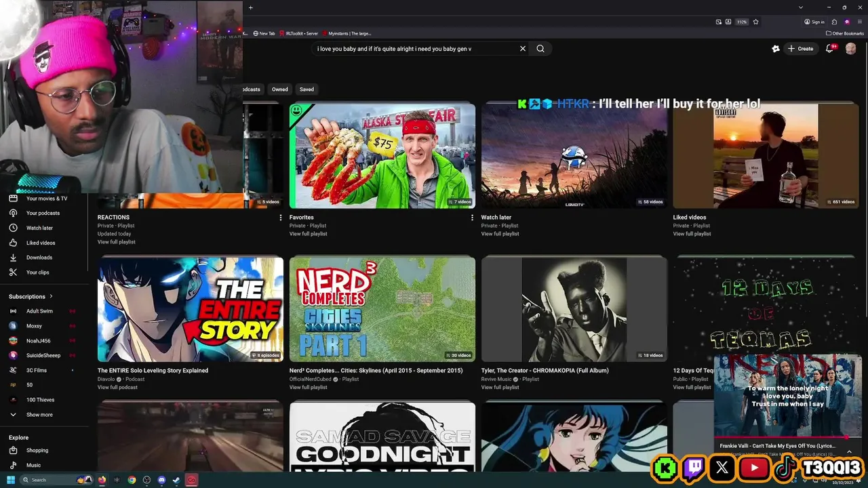The height and width of the screenshot is (488, 868).
Task: Click Sign in in Firefox toolbar
Action: [814, 22]
